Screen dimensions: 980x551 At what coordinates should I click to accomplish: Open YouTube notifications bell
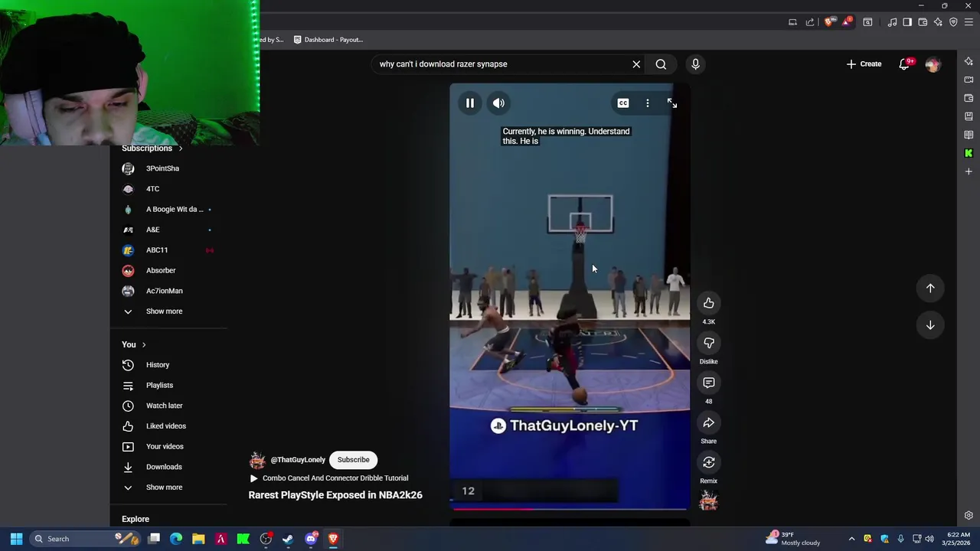[904, 64]
